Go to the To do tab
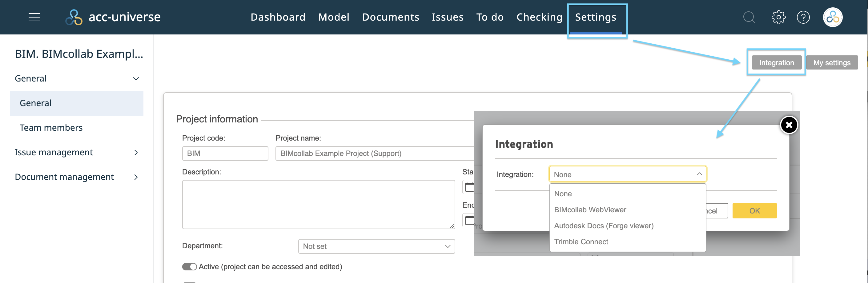Image resolution: width=868 pixels, height=283 pixels. tap(490, 17)
